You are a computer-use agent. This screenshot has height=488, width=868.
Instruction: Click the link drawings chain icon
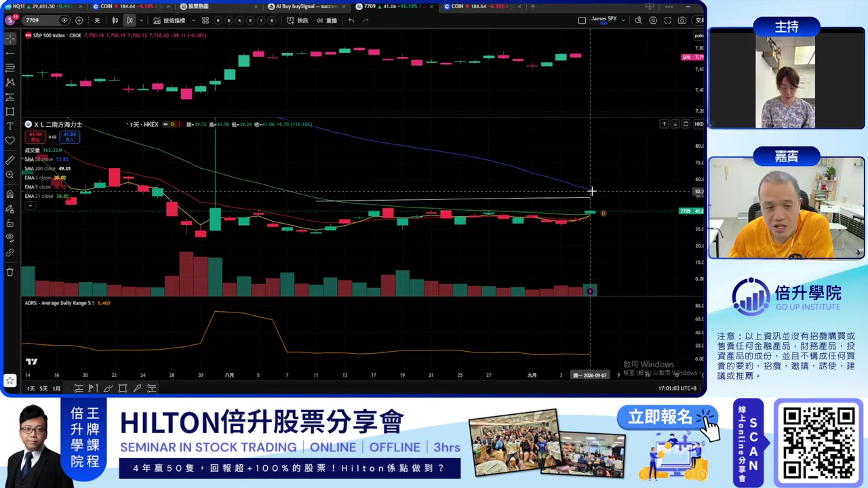[9, 253]
